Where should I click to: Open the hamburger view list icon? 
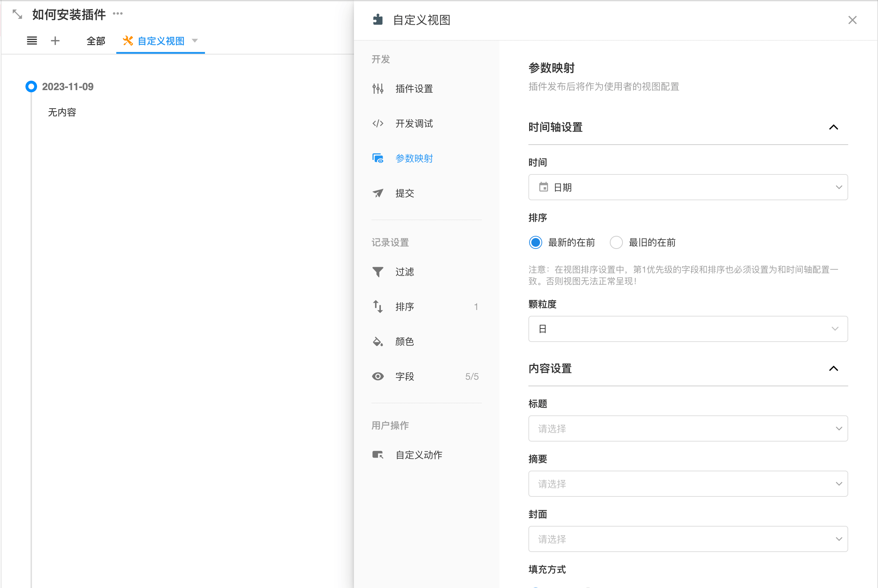click(32, 40)
